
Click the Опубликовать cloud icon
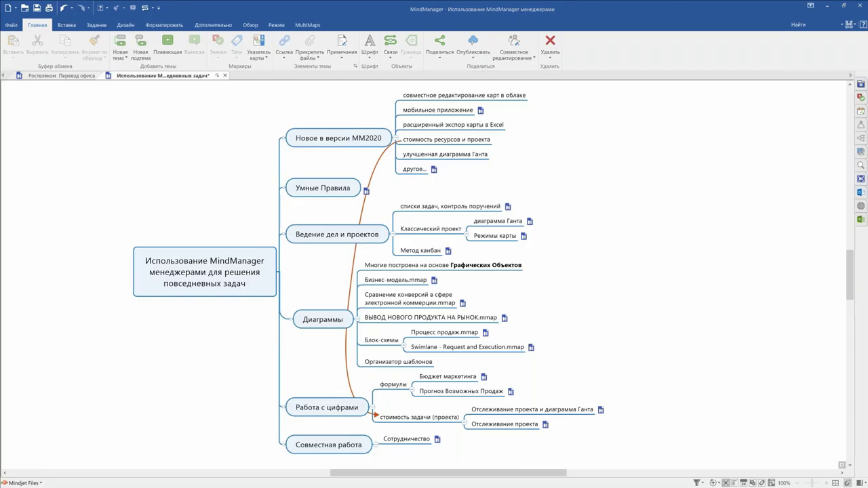pos(473,41)
